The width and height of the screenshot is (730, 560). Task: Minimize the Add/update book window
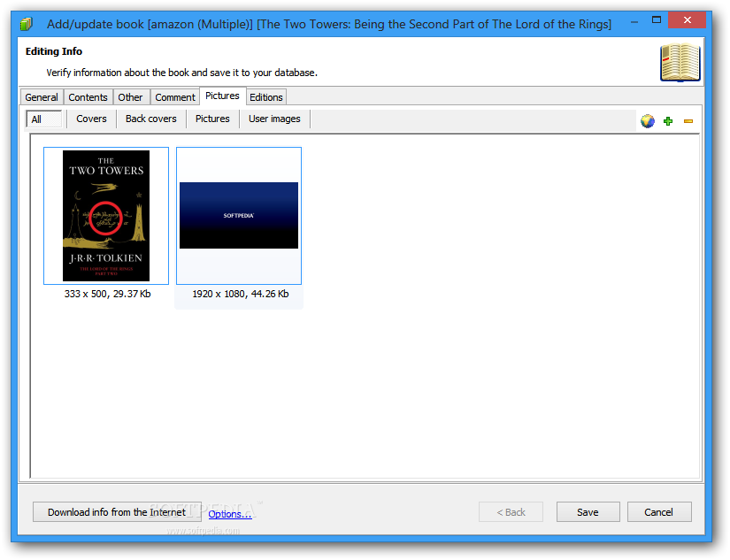coord(634,20)
